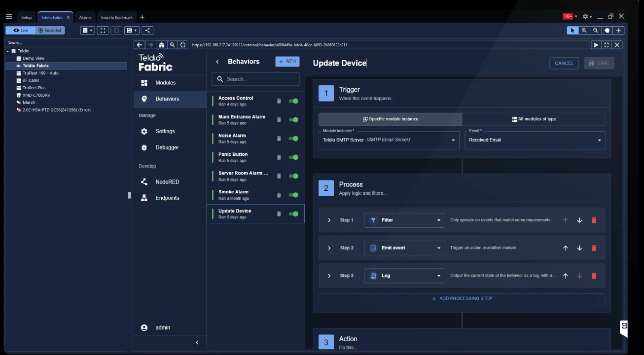Screen dimensions: 644x355
Task: Remove the Step 1 Filter processing step
Action: (x=594, y=220)
